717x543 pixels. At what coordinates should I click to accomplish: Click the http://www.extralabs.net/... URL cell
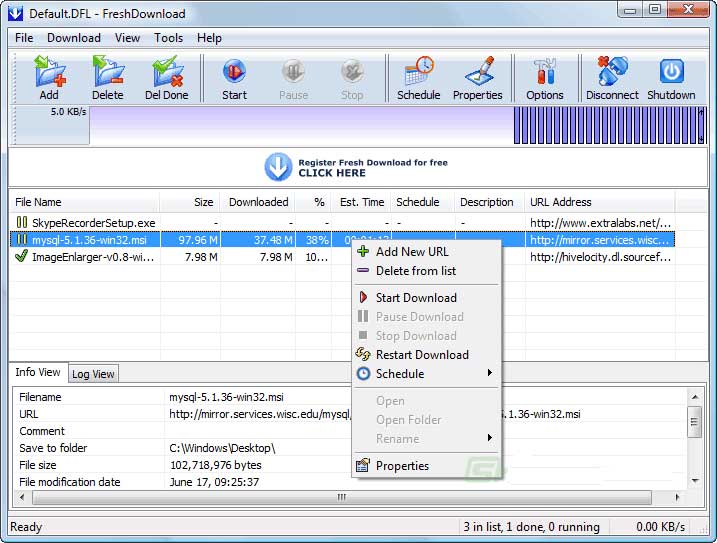point(600,223)
